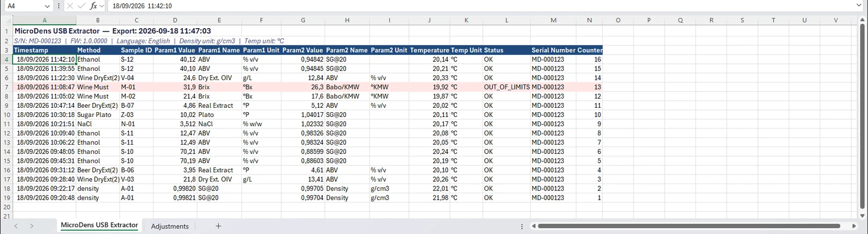
Task: Click the Select All corner of the grid
Action: pyautogui.click(x=7, y=20)
